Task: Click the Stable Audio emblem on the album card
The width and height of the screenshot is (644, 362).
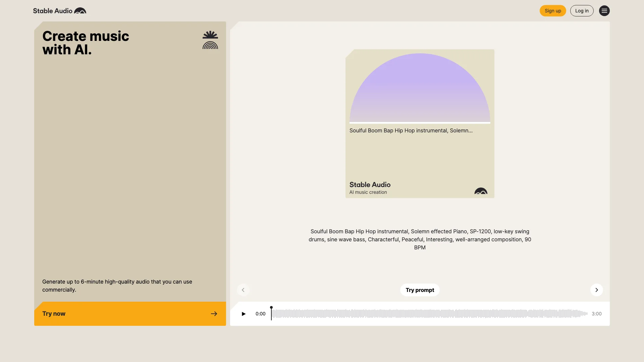Action: (481, 191)
